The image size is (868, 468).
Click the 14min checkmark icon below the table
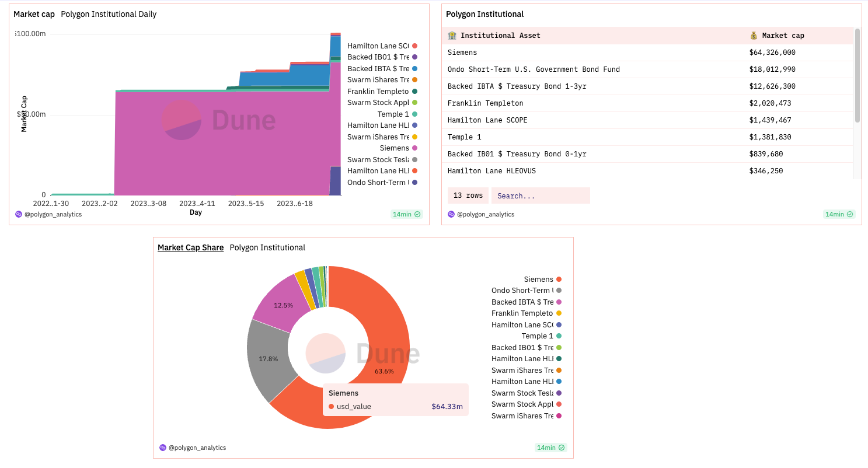850,214
